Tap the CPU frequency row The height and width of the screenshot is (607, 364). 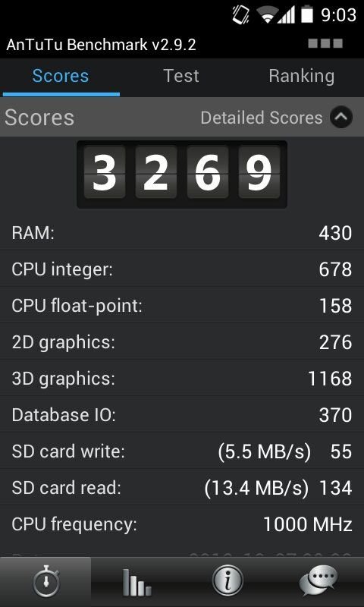click(182, 524)
